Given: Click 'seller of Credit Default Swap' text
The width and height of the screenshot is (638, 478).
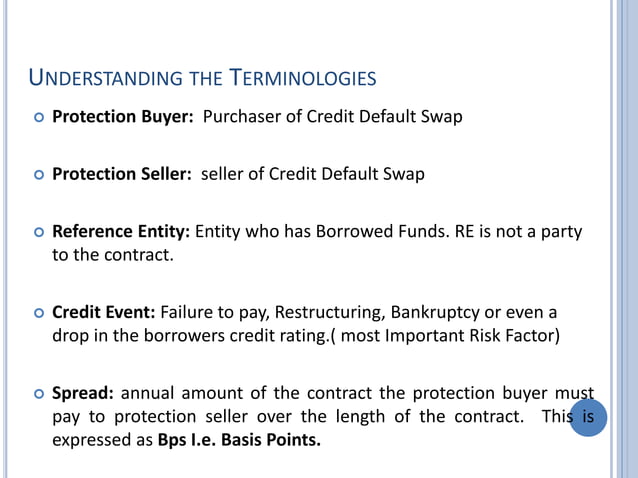Looking at the screenshot, I should coord(312,174).
